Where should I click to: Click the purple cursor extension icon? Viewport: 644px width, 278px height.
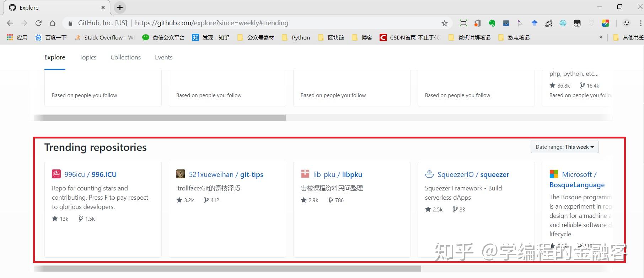click(520, 23)
